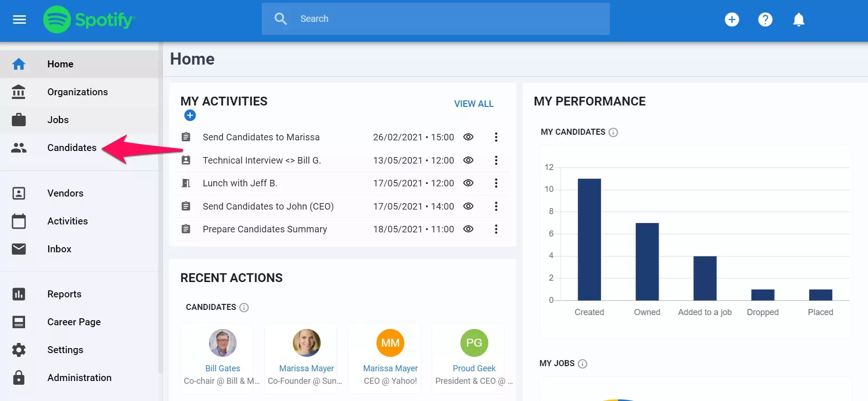
Task: Open the notifications bell
Action: pyautogui.click(x=798, y=20)
